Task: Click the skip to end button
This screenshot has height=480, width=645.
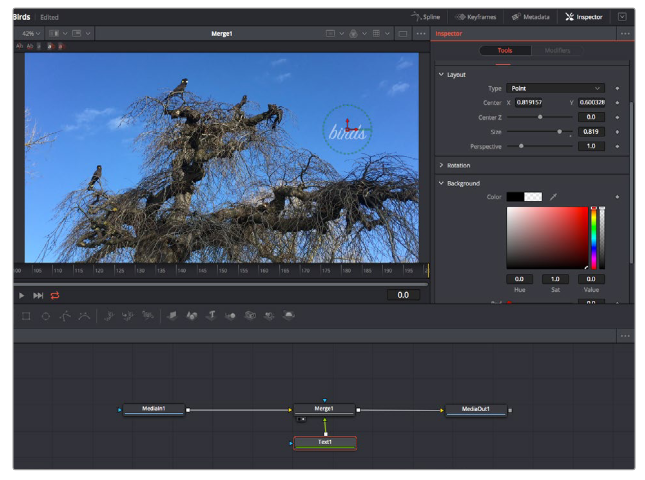Action: (38, 295)
